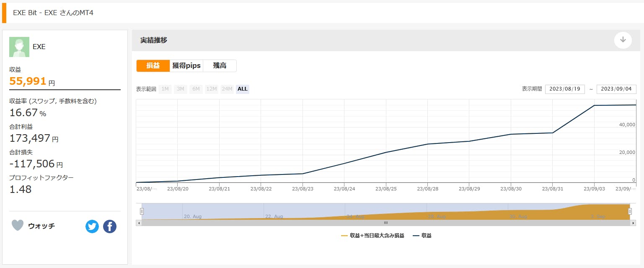Click the right scrollbar arrow under the navigator

[x=633, y=223]
